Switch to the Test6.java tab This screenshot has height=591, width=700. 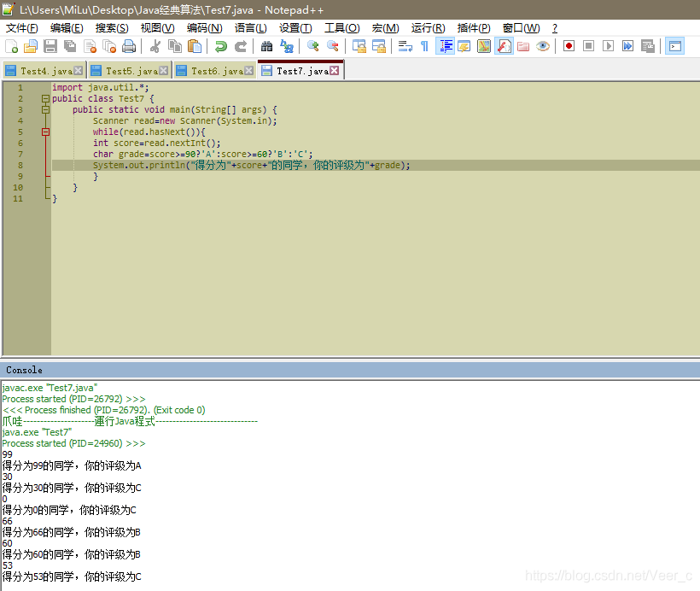tap(214, 71)
